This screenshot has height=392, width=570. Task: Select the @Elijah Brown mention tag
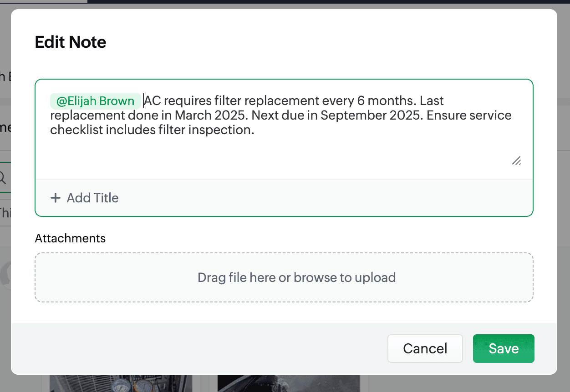click(95, 101)
